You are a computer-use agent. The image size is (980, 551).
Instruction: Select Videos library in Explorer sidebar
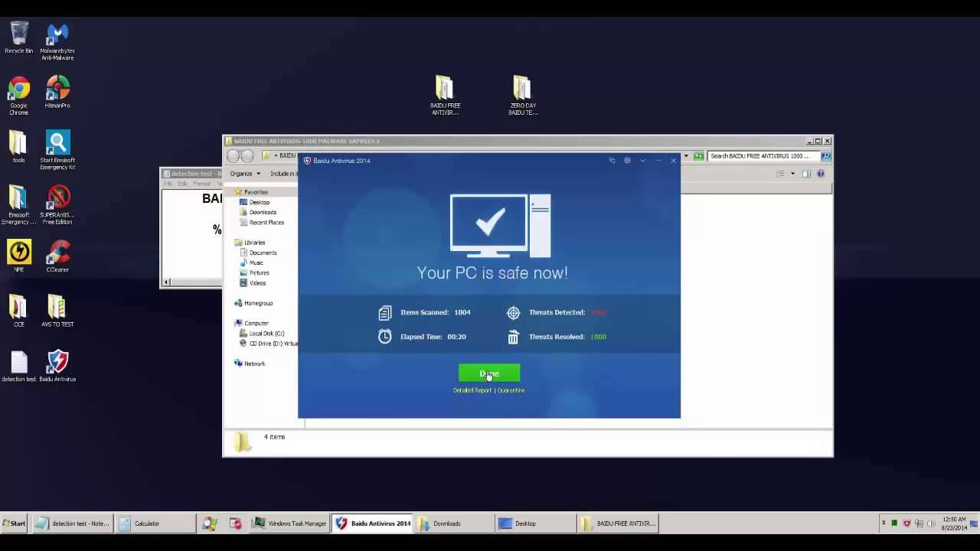tap(257, 282)
